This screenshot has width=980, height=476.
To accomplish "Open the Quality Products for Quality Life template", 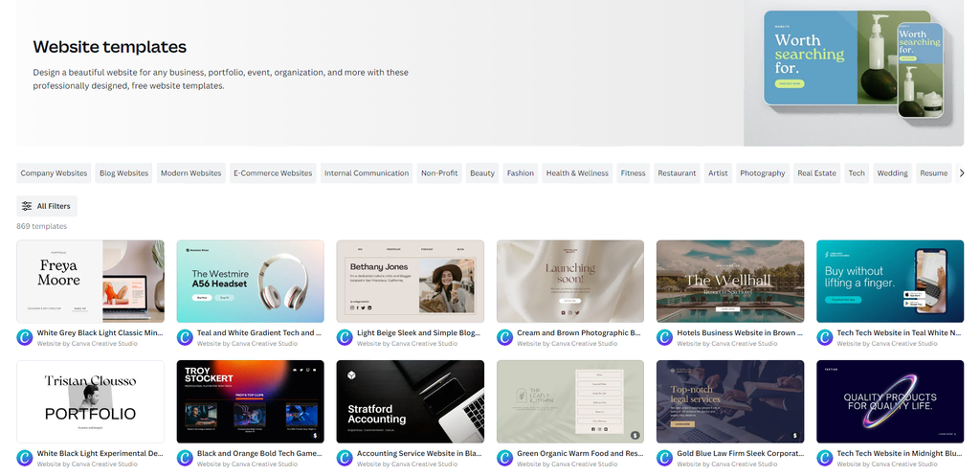I will [890, 401].
